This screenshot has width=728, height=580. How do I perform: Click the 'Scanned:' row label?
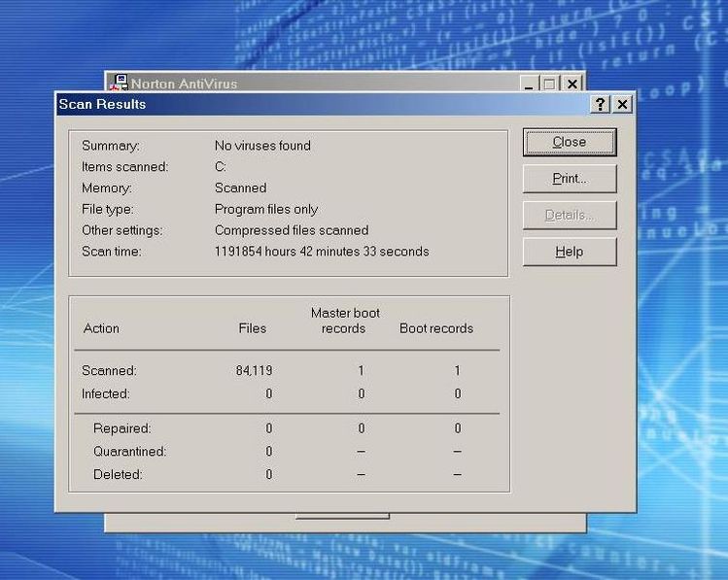(109, 371)
